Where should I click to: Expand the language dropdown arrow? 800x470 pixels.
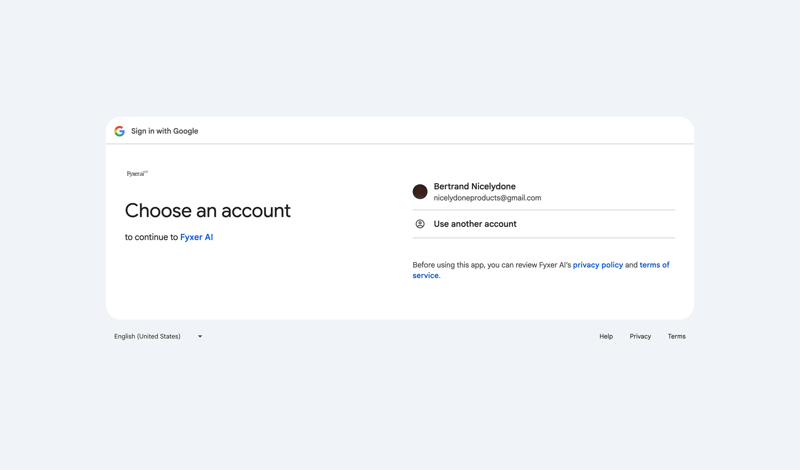pos(200,337)
